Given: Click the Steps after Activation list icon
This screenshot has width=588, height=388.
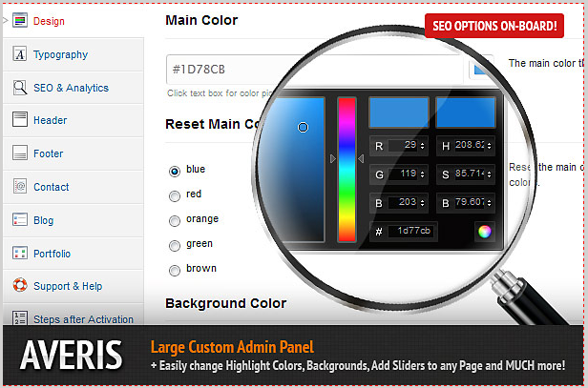Looking at the screenshot, I should pyautogui.click(x=19, y=317).
